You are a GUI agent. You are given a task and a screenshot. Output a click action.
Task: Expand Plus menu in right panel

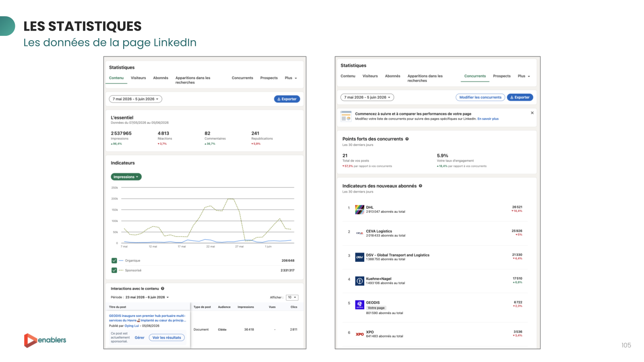click(524, 76)
